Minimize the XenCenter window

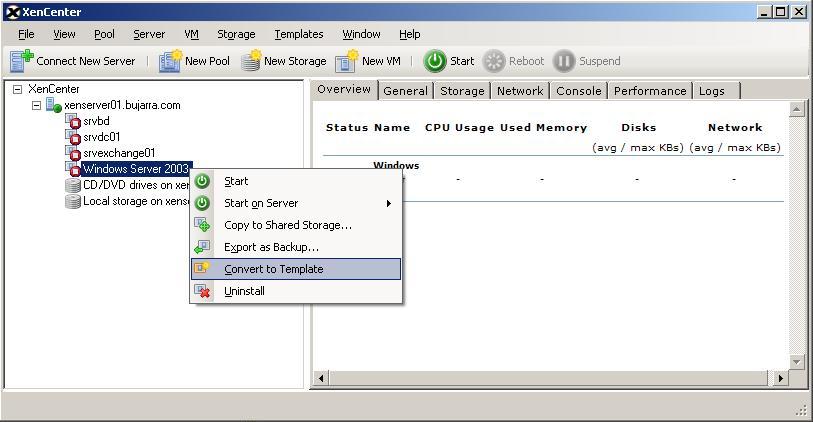click(763, 12)
